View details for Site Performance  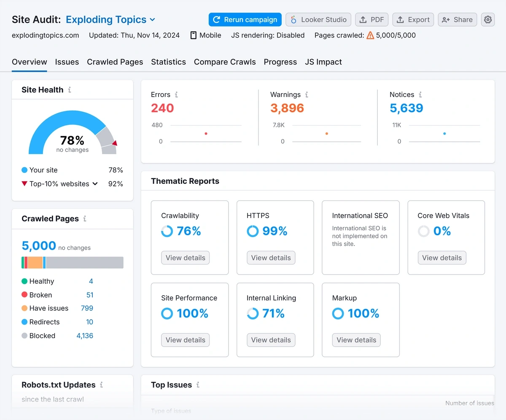click(186, 340)
